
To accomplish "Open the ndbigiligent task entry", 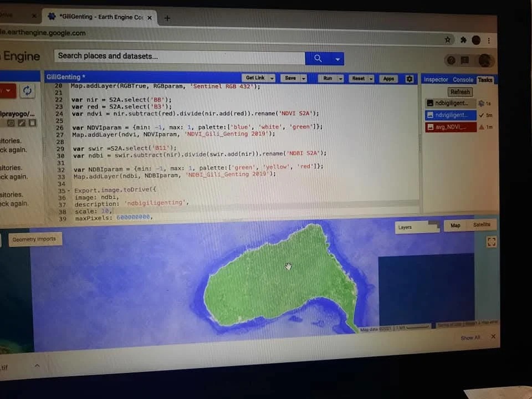I will (x=451, y=103).
